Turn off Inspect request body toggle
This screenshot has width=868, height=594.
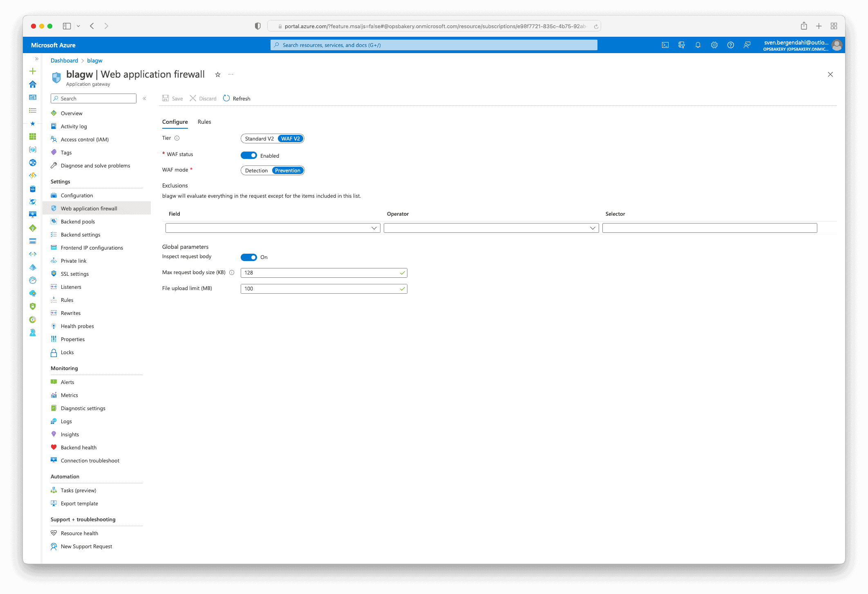(x=249, y=257)
